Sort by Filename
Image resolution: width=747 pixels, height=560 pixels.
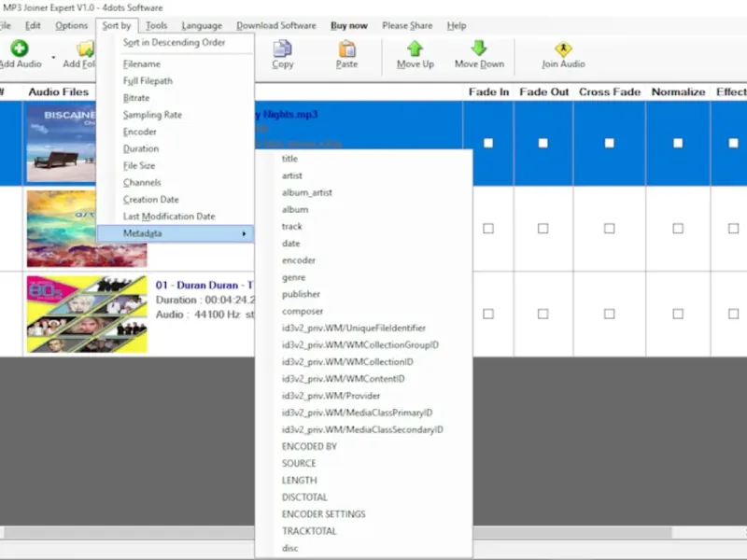[174, 63]
